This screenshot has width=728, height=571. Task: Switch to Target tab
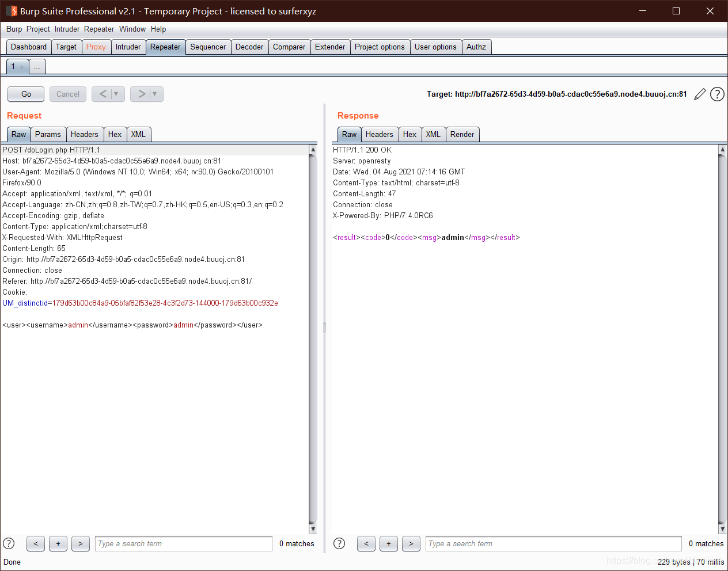(x=66, y=47)
